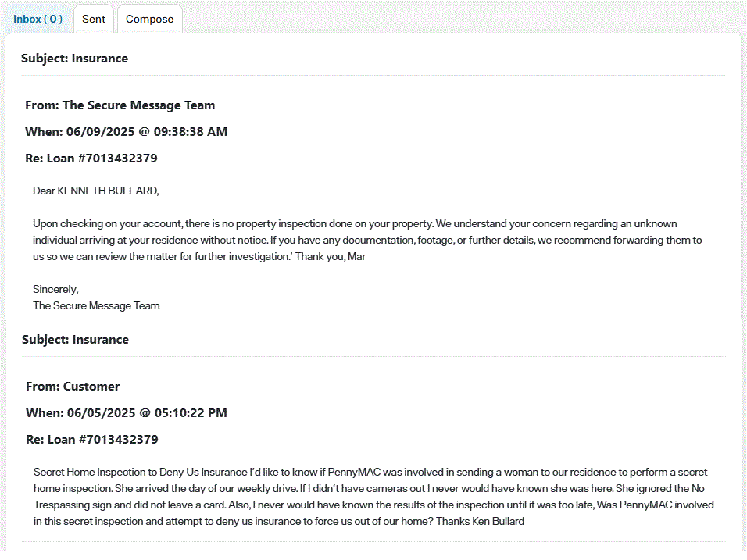
Task: Click the line beginning Trespassing sign and did not
Action: (x=373, y=505)
